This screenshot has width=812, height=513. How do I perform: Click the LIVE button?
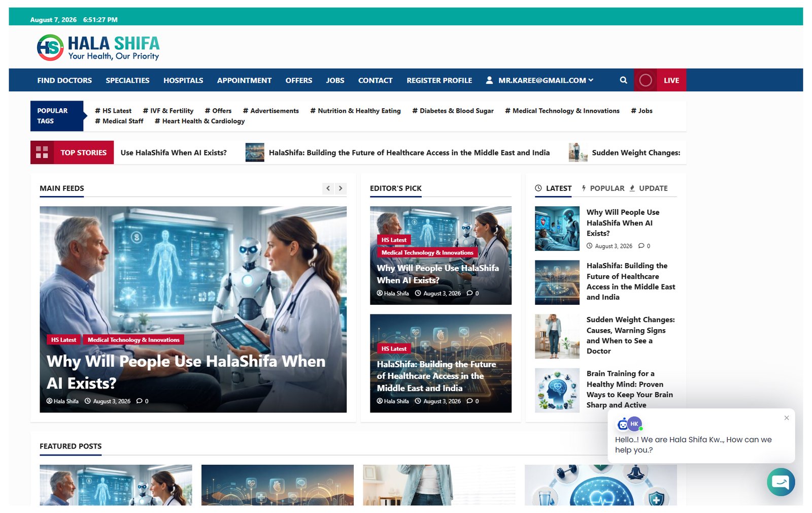(671, 80)
